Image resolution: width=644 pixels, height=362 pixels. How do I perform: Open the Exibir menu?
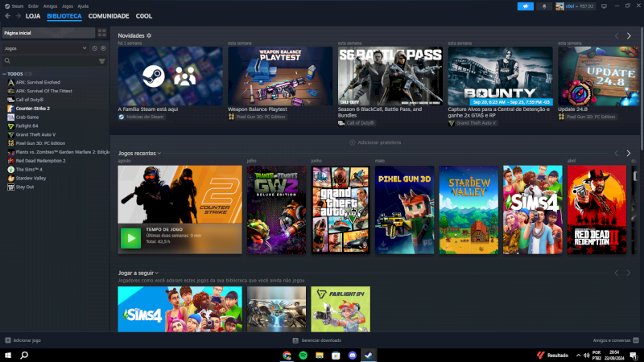pos(33,6)
